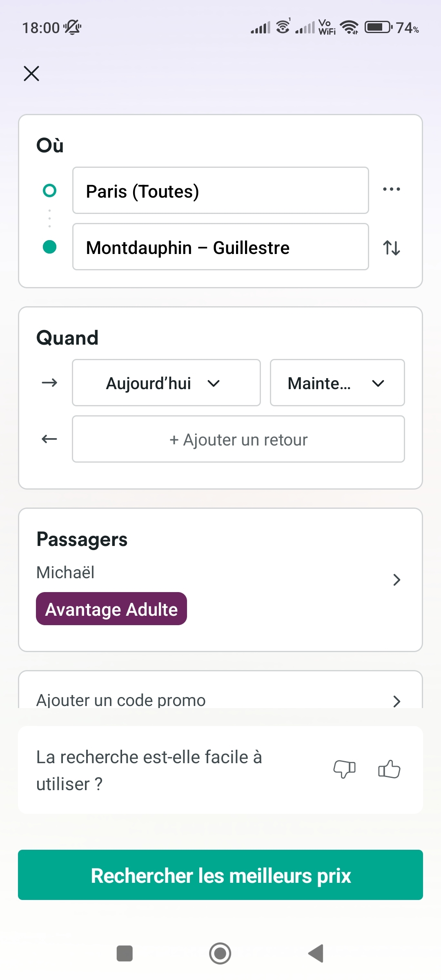Edit the Montdauphin – Guillestre destination field

click(220, 247)
